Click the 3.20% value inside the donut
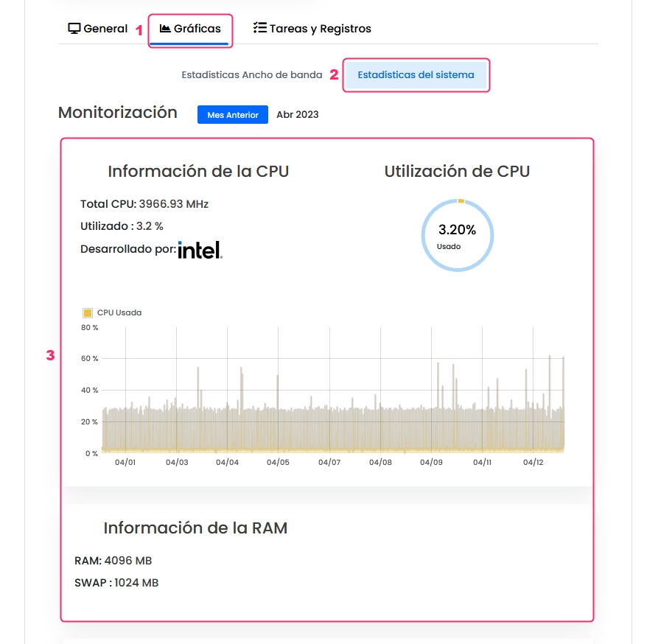Image resolution: width=661 pixels, height=644 pixels. [x=457, y=230]
